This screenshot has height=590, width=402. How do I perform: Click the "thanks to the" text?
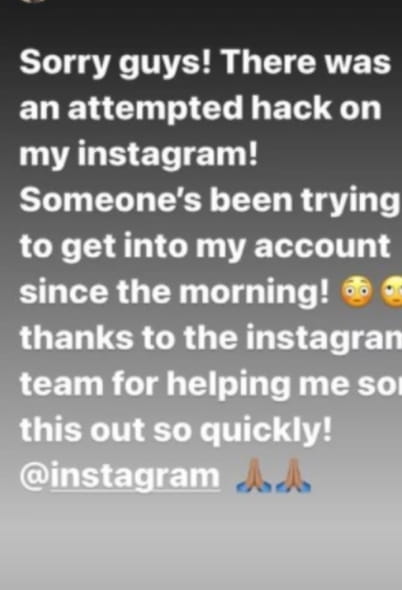click(129, 337)
